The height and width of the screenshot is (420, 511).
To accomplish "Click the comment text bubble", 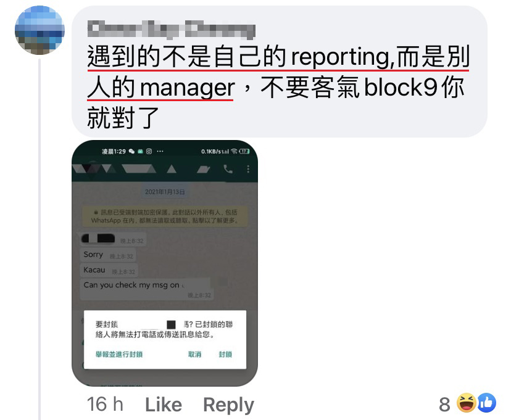I will pos(280,72).
